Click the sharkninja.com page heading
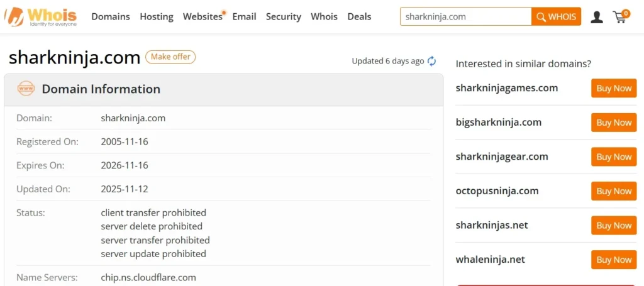The height and width of the screenshot is (286, 644). pyautogui.click(x=74, y=57)
